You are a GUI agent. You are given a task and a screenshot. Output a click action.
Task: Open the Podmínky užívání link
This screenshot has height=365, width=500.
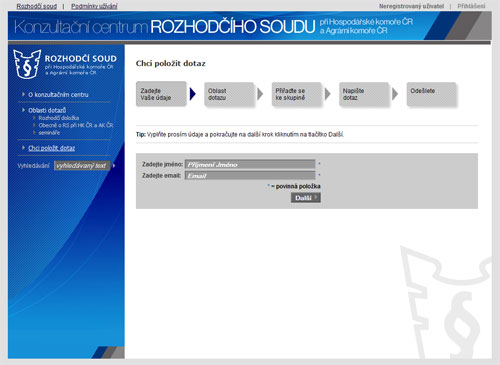(x=94, y=6)
